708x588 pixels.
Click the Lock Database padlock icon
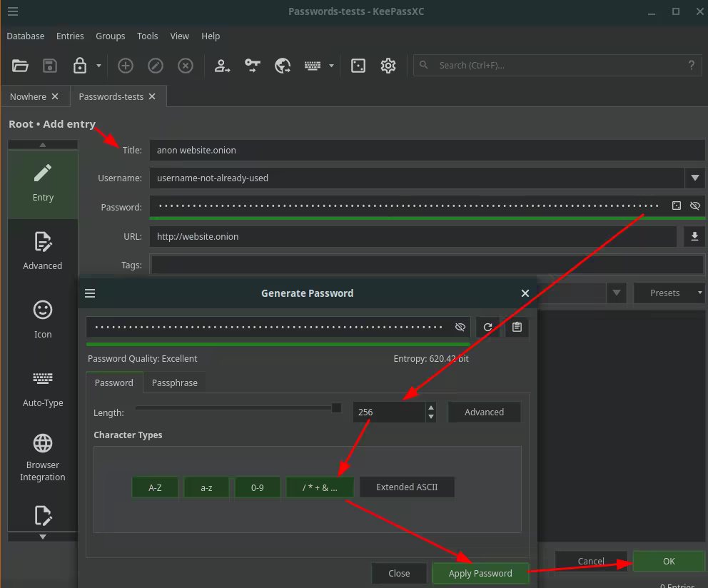pyautogui.click(x=80, y=66)
